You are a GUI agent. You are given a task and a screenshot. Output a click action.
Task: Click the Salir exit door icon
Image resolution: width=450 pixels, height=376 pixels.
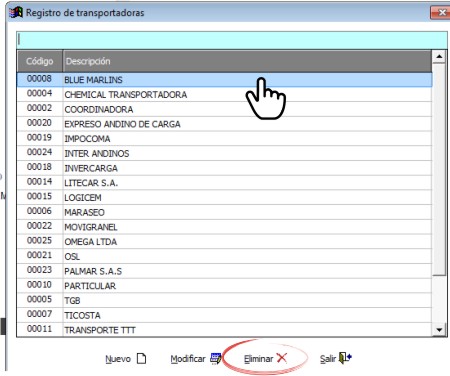click(x=345, y=358)
